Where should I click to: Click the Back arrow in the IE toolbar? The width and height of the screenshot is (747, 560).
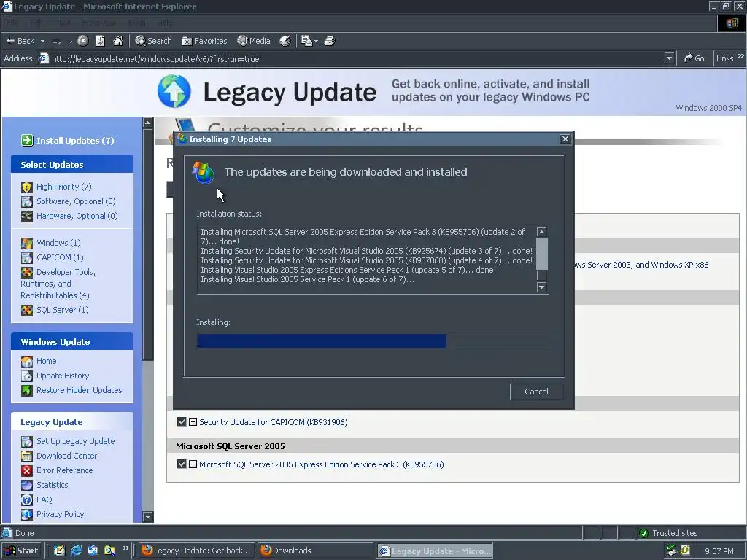20,41
